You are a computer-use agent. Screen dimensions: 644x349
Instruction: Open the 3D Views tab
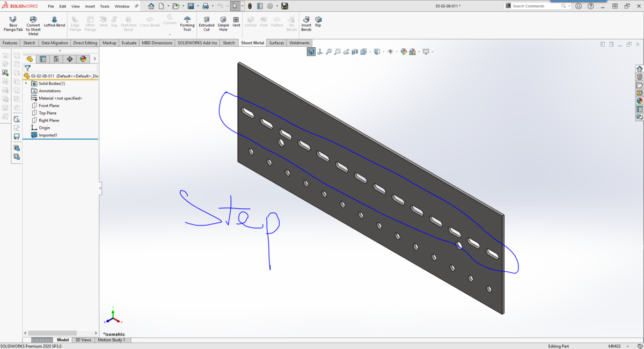(x=83, y=340)
